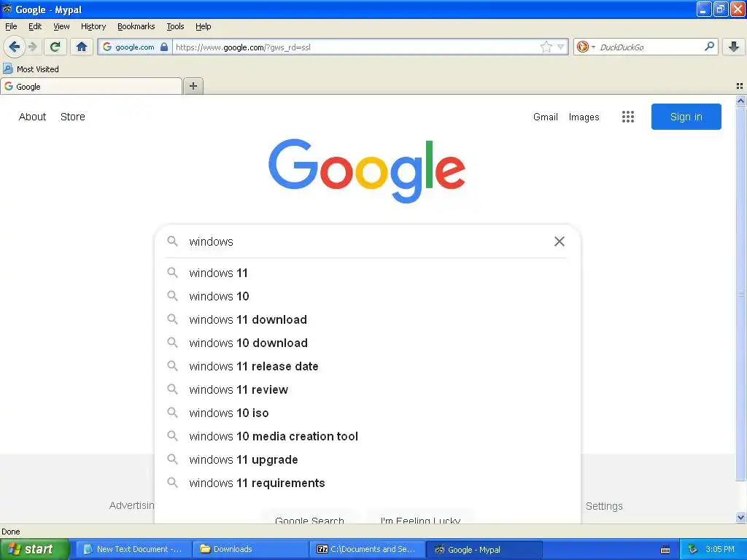This screenshot has height=560, width=747.
Task: Open the File menu
Action: 11,26
